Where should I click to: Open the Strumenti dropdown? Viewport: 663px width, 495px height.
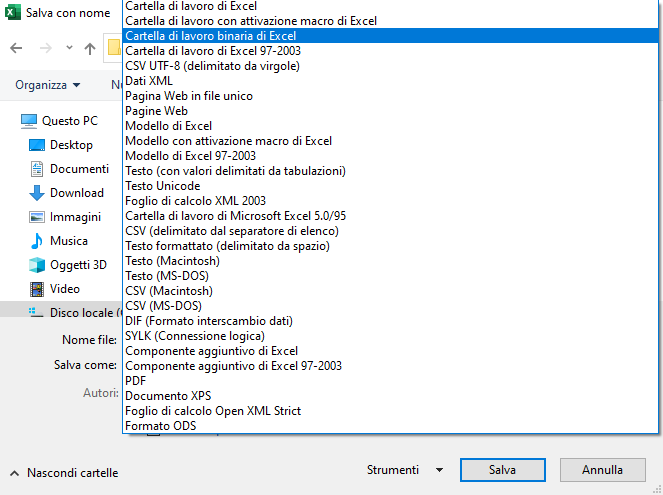[405, 470]
